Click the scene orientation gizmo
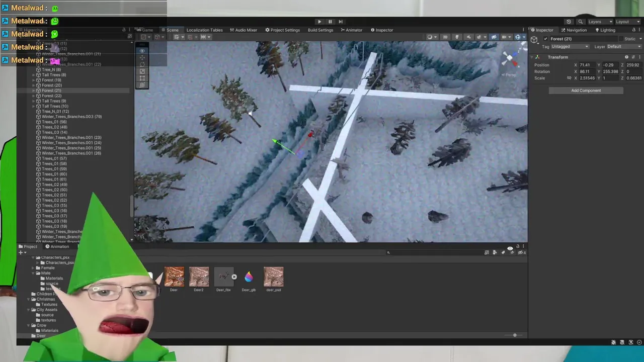Image resolution: width=644 pixels, height=362 pixels. point(509,59)
